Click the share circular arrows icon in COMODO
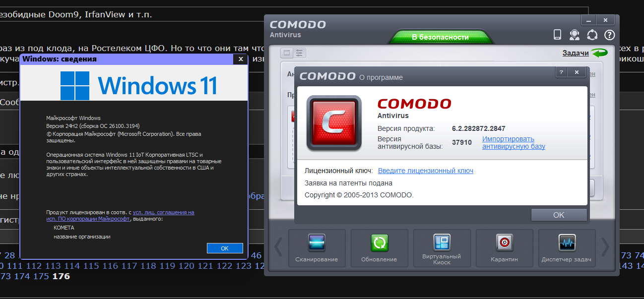This screenshot has height=299, width=644. [592, 35]
